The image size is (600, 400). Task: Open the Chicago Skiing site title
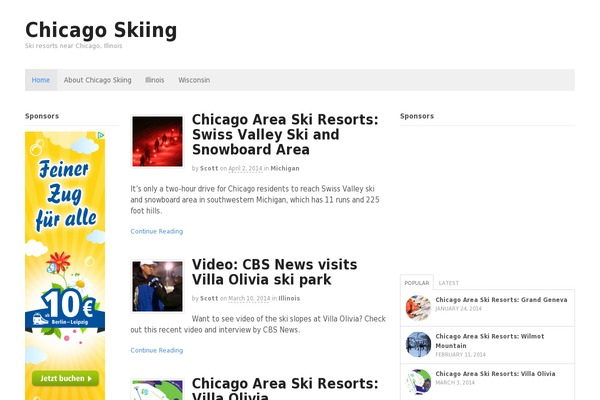(101, 30)
